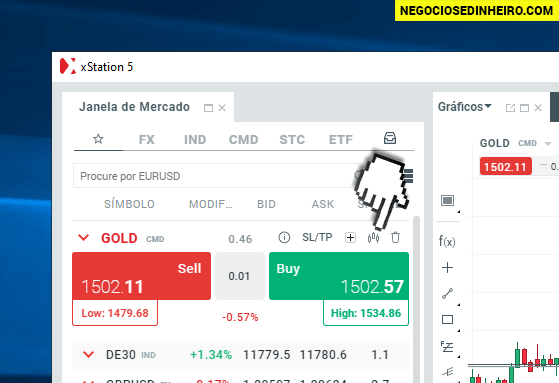Collapse the GOLD row chevron
Image resolution: width=559 pixels, height=383 pixels.
pos(83,238)
